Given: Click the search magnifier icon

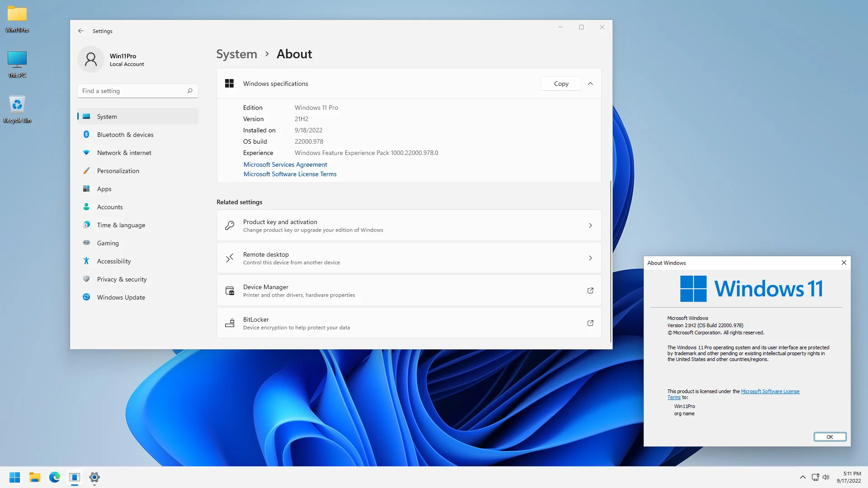Looking at the screenshot, I should coord(190,91).
